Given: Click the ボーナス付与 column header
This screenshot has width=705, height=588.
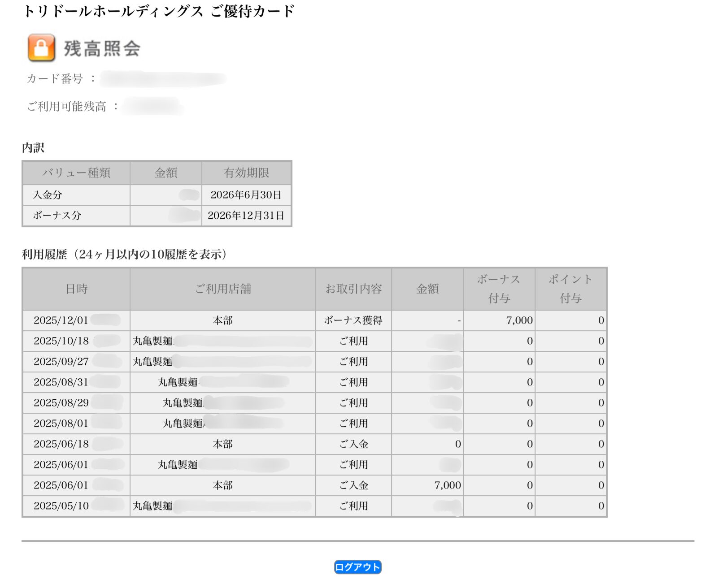Looking at the screenshot, I should [499, 289].
